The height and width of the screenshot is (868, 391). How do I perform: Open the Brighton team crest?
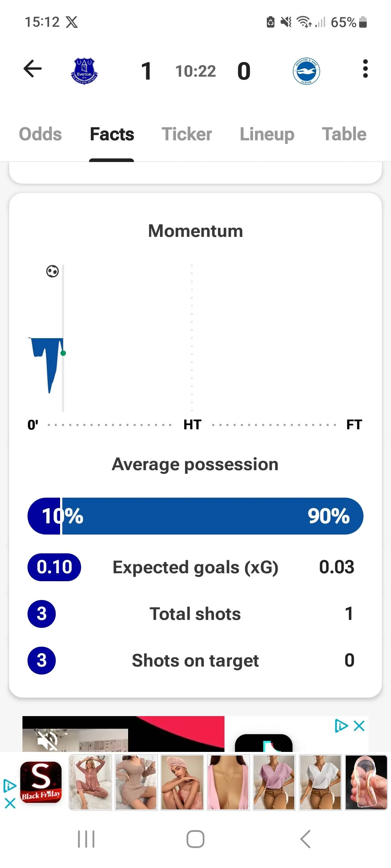(306, 71)
